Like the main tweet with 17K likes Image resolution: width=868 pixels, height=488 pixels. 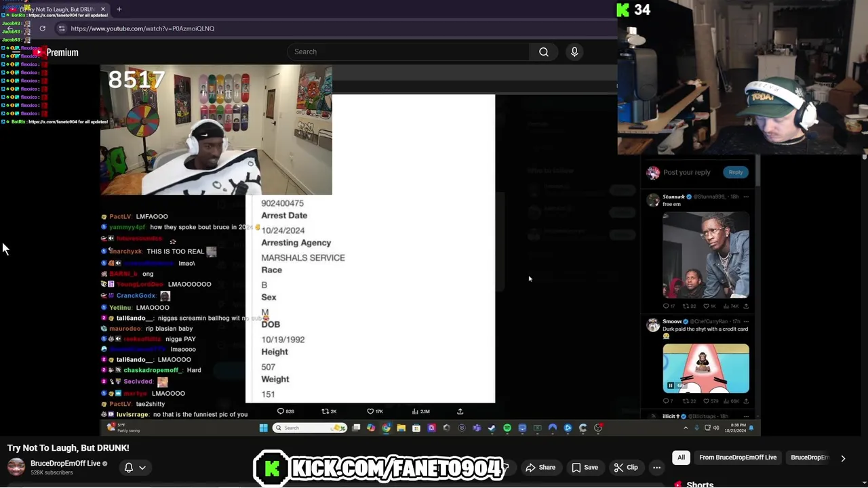point(370,411)
